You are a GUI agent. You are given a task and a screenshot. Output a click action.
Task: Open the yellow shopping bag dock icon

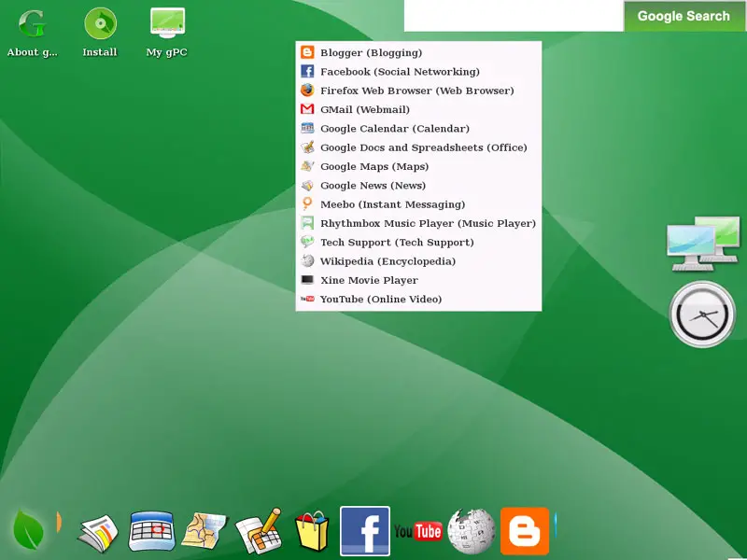pyautogui.click(x=312, y=531)
